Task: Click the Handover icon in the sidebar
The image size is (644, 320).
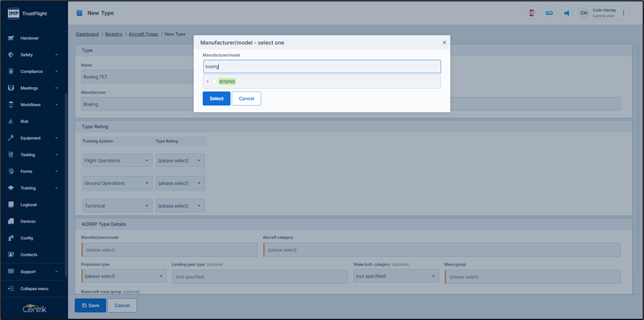Action: click(x=11, y=38)
